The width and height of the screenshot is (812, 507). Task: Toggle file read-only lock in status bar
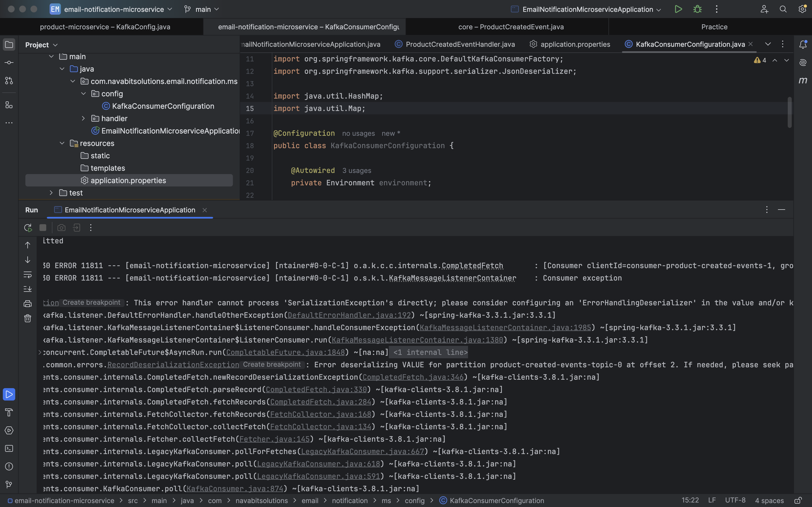tap(798, 500)
